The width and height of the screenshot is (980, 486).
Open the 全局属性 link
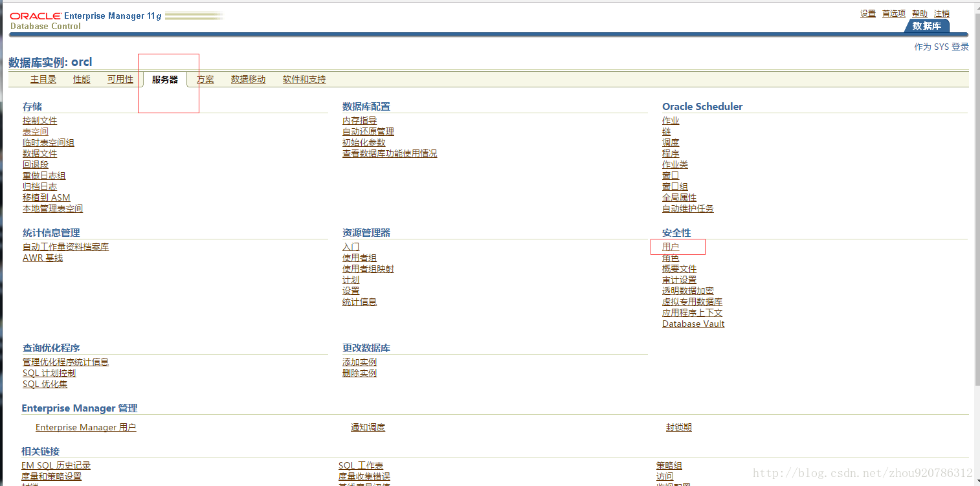point(680,198)
